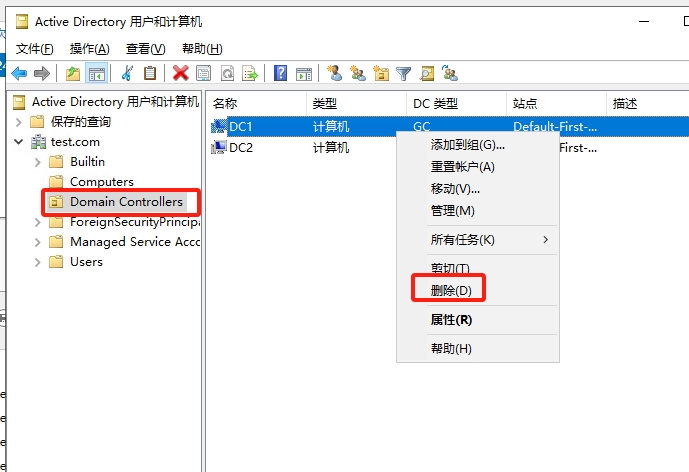The height and width of the screenshot is (472, 689).
Task: Click the DC1 computer icon
Action: [218, 127]
